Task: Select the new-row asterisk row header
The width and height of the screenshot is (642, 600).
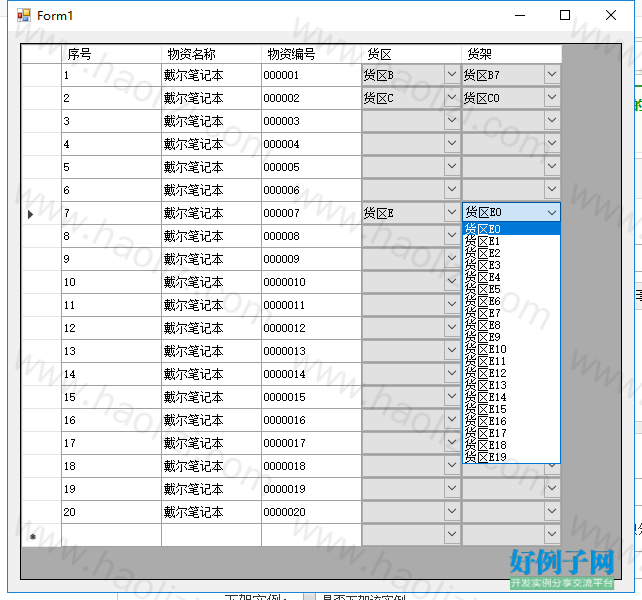Action: tap(41, 535)
